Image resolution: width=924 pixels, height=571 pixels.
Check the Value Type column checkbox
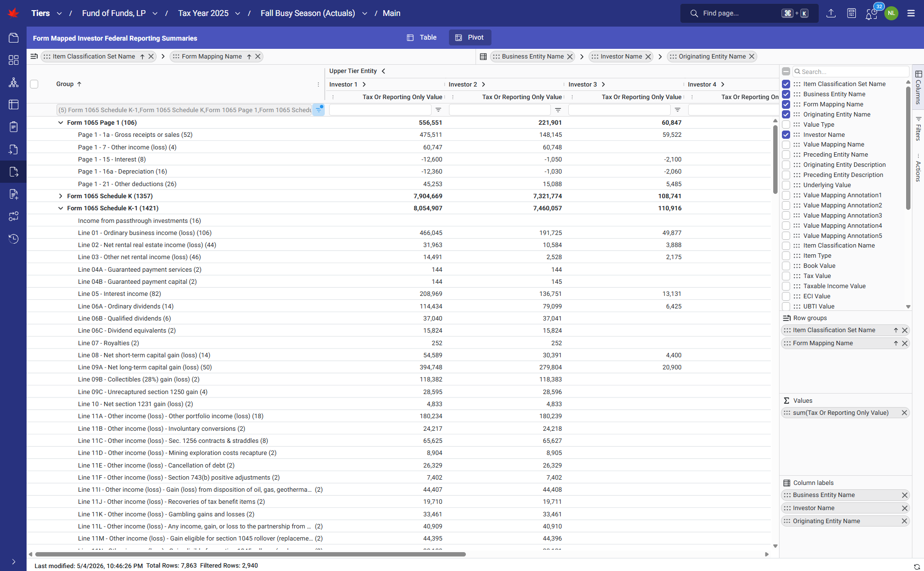click(786, 125)
